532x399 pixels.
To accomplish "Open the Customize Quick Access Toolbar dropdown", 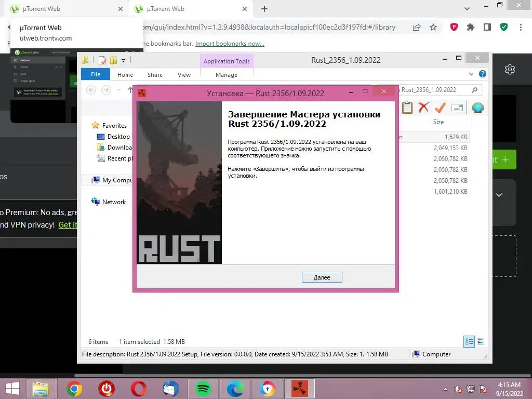I will pyautogui.click(x=124, y=61).
